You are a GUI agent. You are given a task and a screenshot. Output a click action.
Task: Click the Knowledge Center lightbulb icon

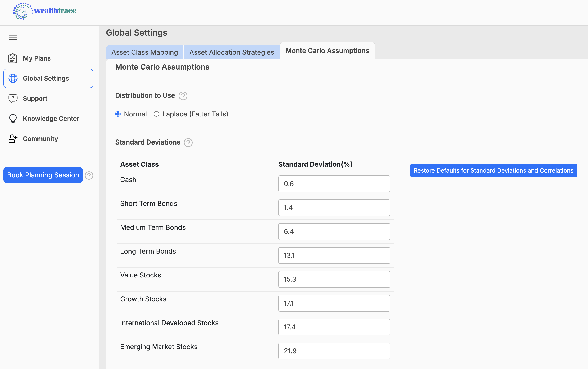[x=13, y=119]
